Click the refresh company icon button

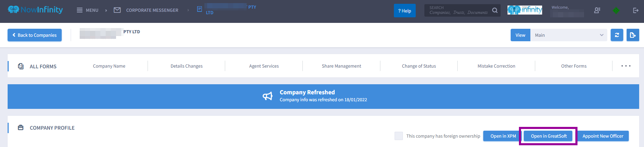click(x=617, y=35)
